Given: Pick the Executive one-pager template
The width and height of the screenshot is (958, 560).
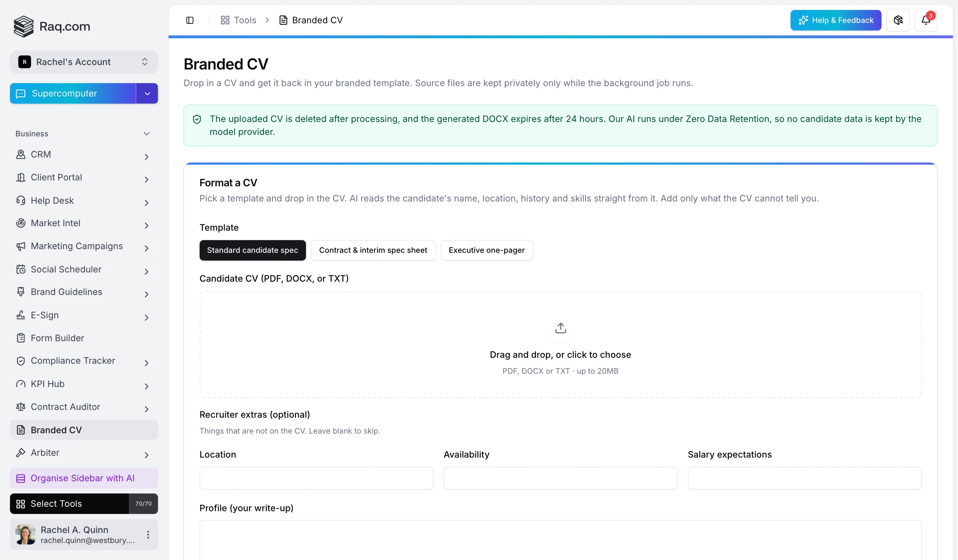Looking at the screenshot, I should pos(487,250).
